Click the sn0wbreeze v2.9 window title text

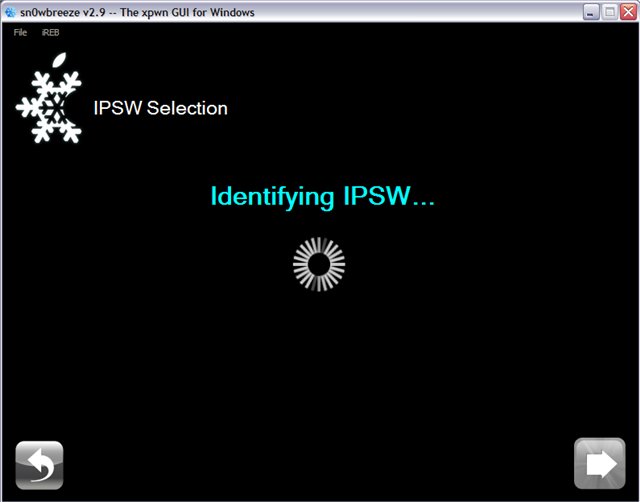click(137, 12)
